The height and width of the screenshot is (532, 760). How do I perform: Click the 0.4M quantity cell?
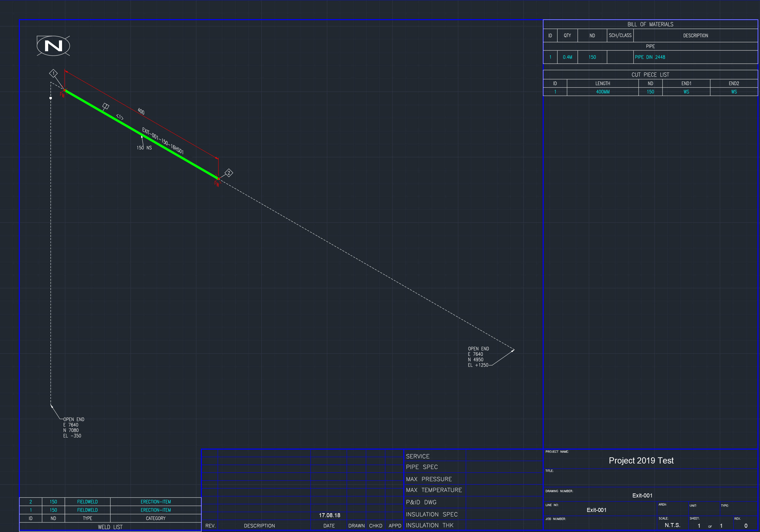click(x=567, y=57)
